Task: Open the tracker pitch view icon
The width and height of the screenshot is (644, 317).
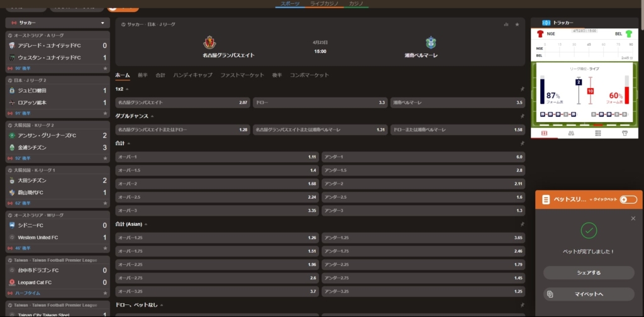Action: (x=544, y=133)
